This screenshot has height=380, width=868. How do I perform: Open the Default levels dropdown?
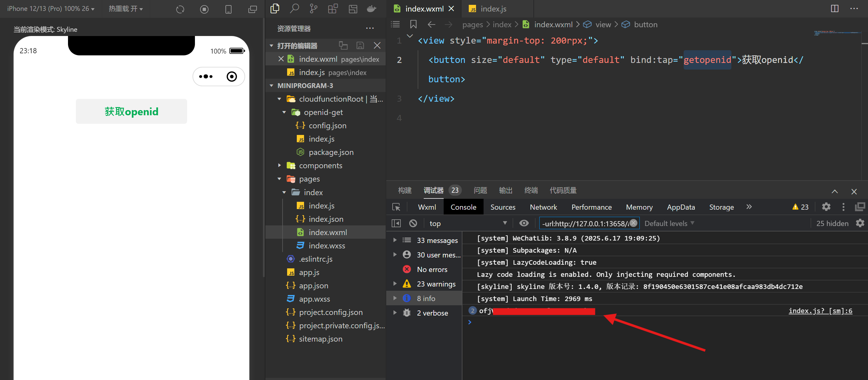coord(669,223)
